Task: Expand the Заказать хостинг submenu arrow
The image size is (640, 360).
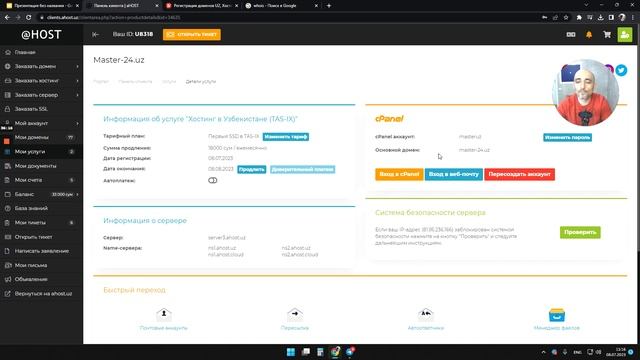Action: 78,80
